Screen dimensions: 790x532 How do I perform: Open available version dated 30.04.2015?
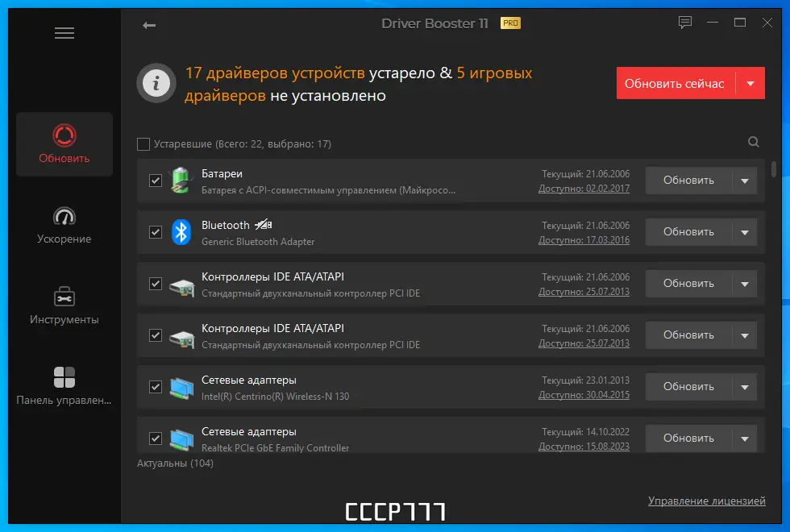pyautogui.click(x=584, y=395)
